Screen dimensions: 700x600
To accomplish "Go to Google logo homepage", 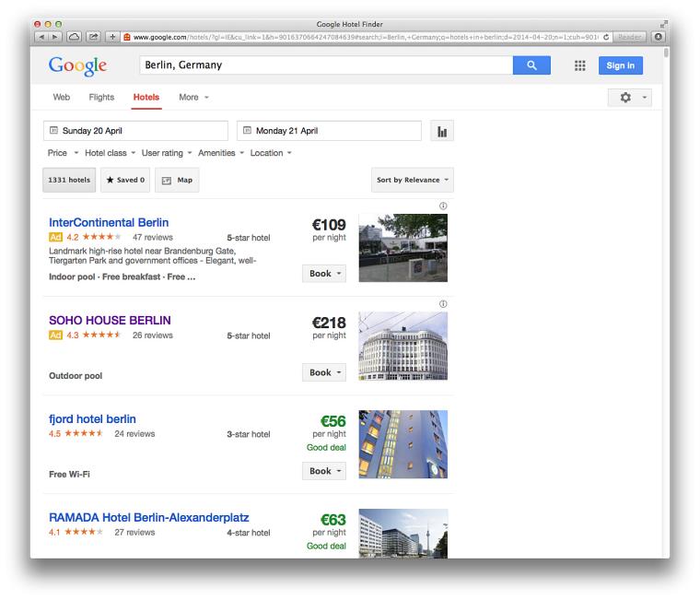I will (77, 65).
